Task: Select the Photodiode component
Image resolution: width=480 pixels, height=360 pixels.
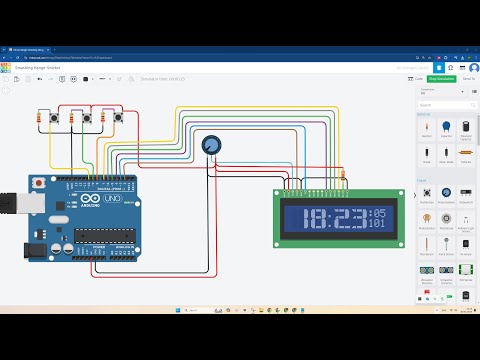Action: tap(446, 221)
